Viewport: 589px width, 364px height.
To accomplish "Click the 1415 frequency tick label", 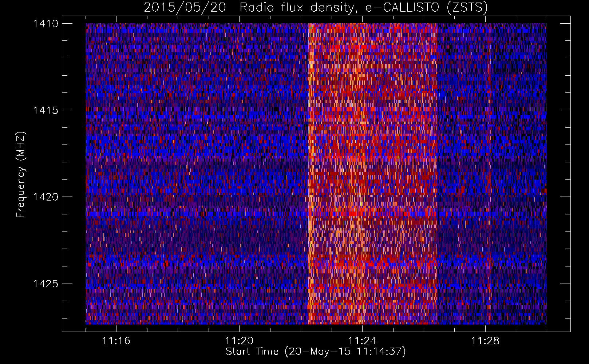I will pyautogui.click(x=46, y=110).
